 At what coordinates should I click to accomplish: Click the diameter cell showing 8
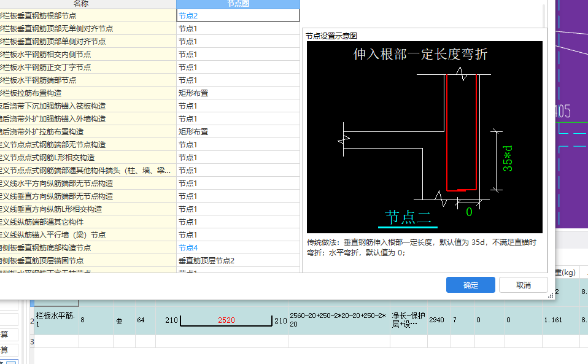pyautogui.click(x=96, y=320)
